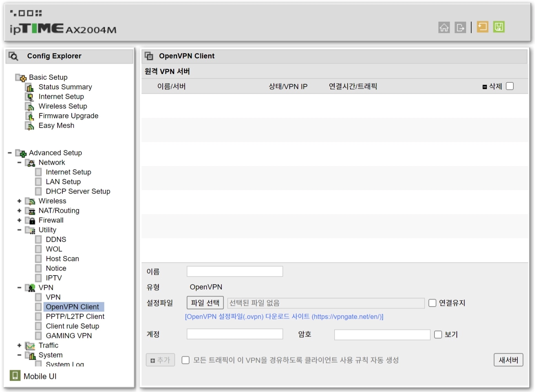The image size is (535, 392).
Task: Click the Basic Setup folder icon
Action: [21, 77]
